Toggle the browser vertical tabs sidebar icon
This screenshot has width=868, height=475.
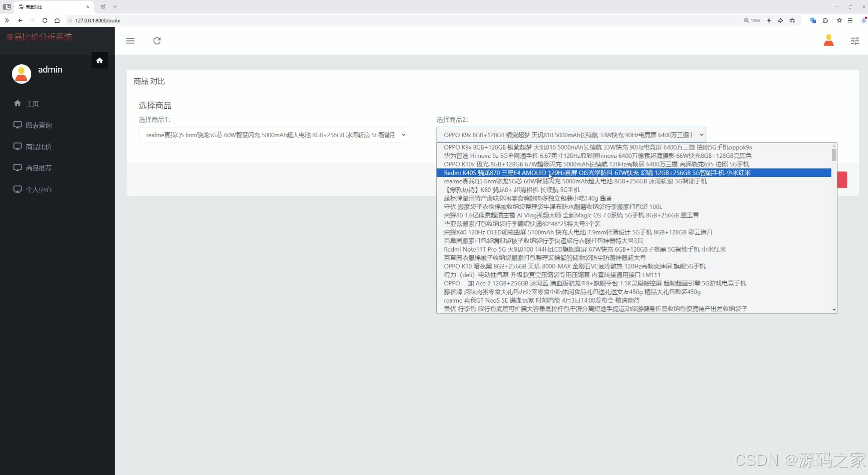point(7,7)
